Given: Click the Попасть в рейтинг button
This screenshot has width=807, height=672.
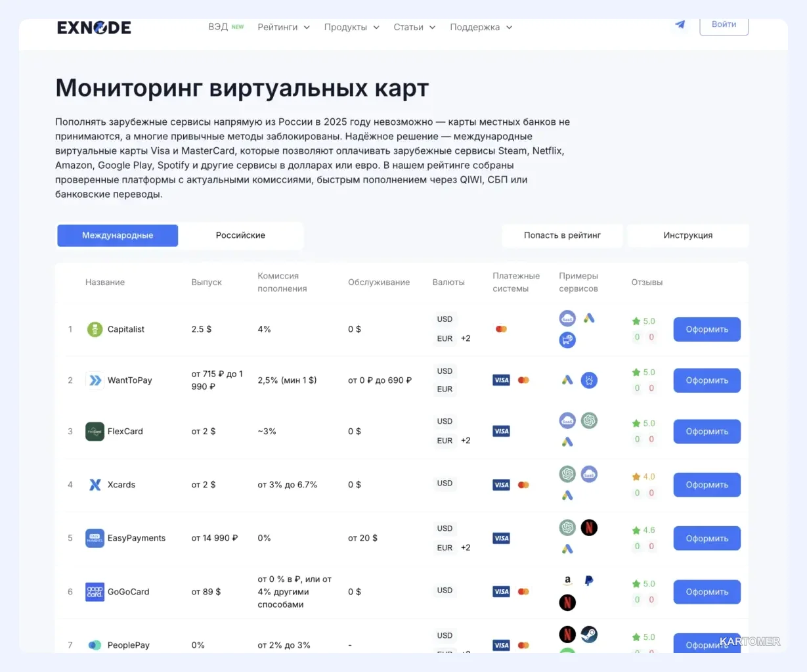Looking at the screenshot, I should click(x=562, y=235).
